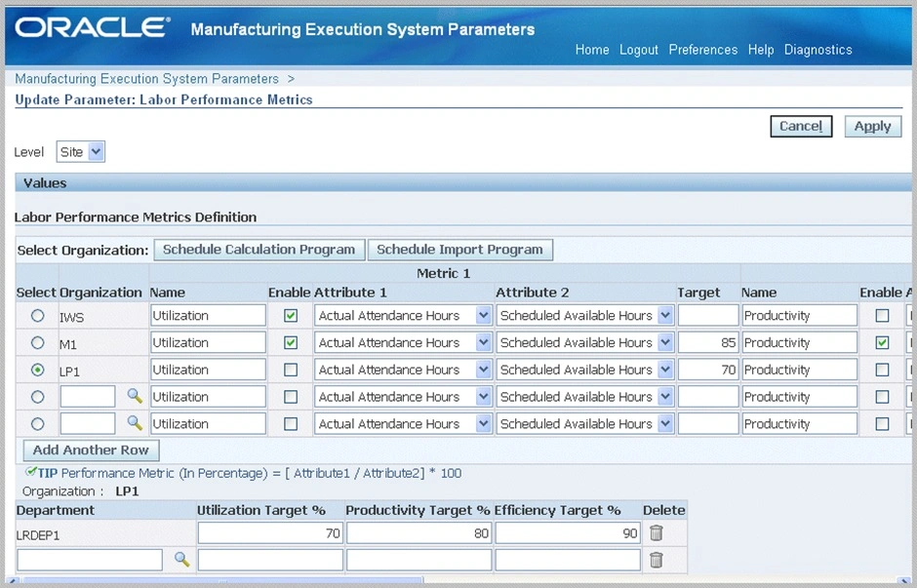Open the Preferences menu link
917x588 pixels.
702,50
